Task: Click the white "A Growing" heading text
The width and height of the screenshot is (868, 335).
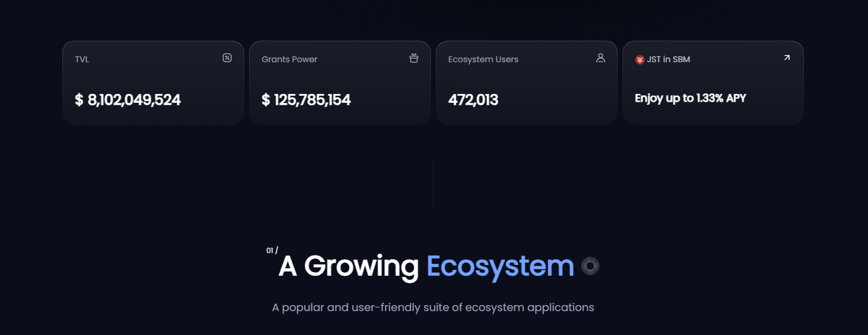Action: (348, 266)
